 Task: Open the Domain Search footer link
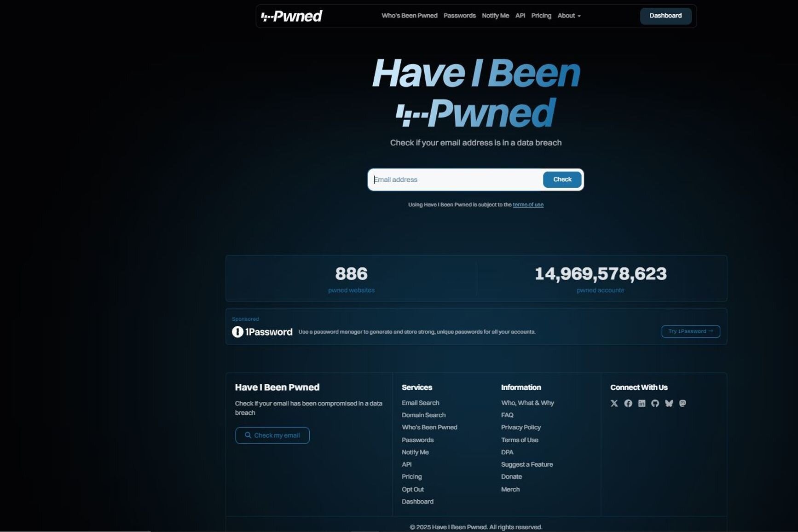(x=423, y=415)
